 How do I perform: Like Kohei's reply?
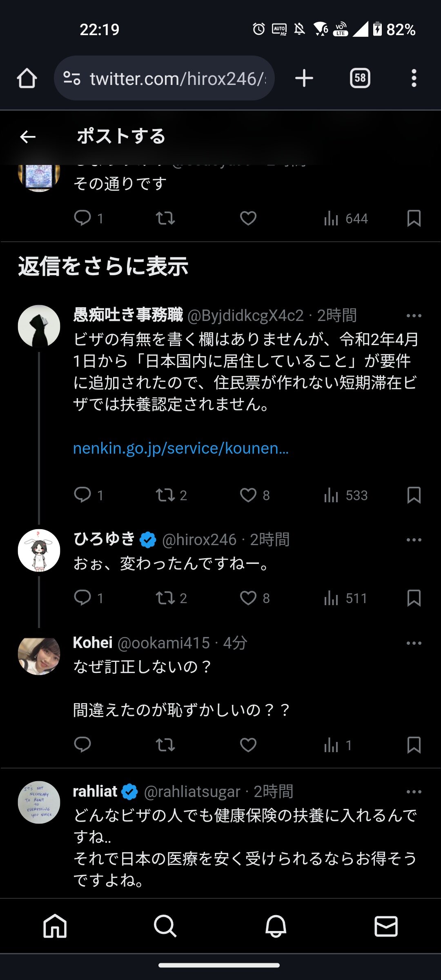(x=248, y=745)
